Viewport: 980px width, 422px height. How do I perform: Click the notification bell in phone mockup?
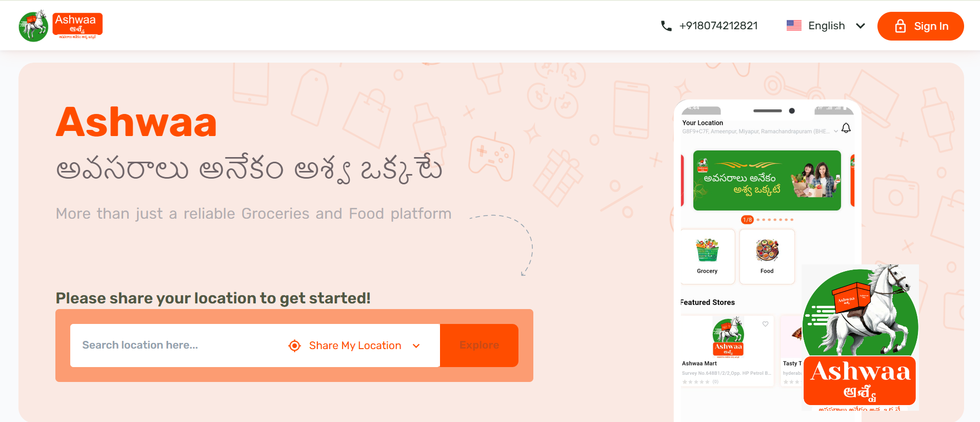(x=846, y=128)
